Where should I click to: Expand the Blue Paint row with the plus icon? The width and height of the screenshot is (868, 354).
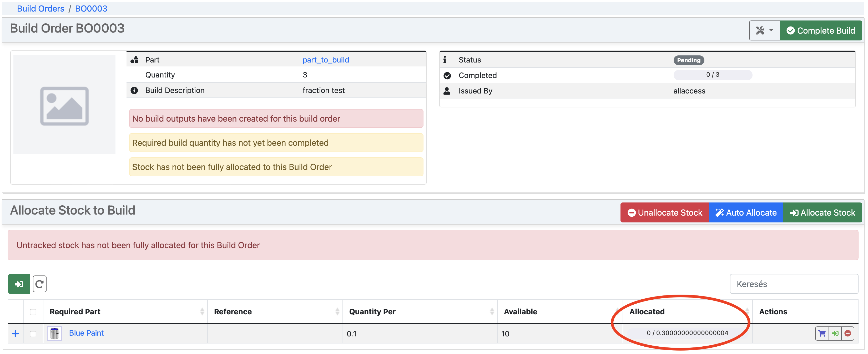pos(16,333)
